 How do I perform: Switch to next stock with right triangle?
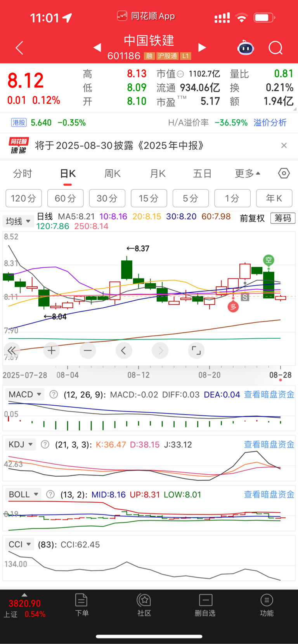coord(202,47)
